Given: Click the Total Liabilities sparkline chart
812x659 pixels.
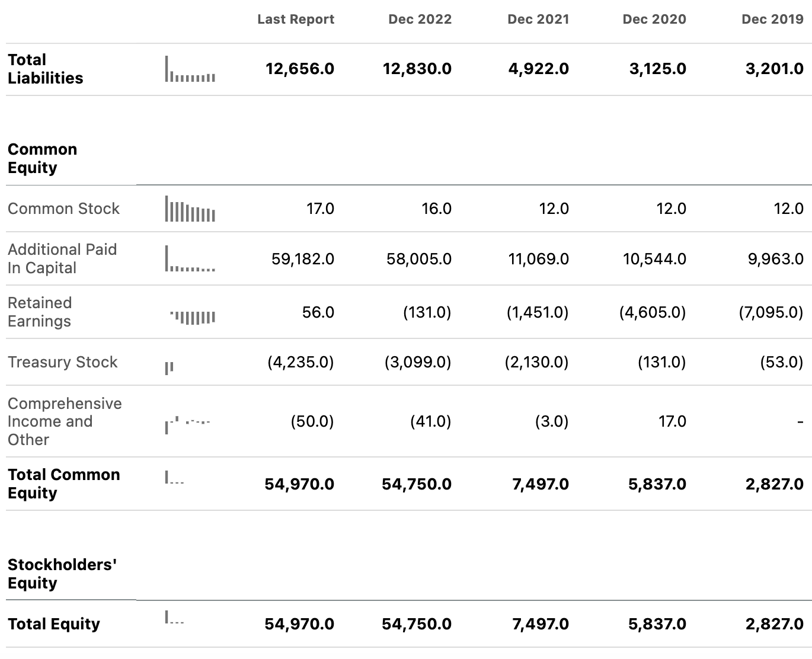Looking at the screenshot, I should click(x=190, y=69).
